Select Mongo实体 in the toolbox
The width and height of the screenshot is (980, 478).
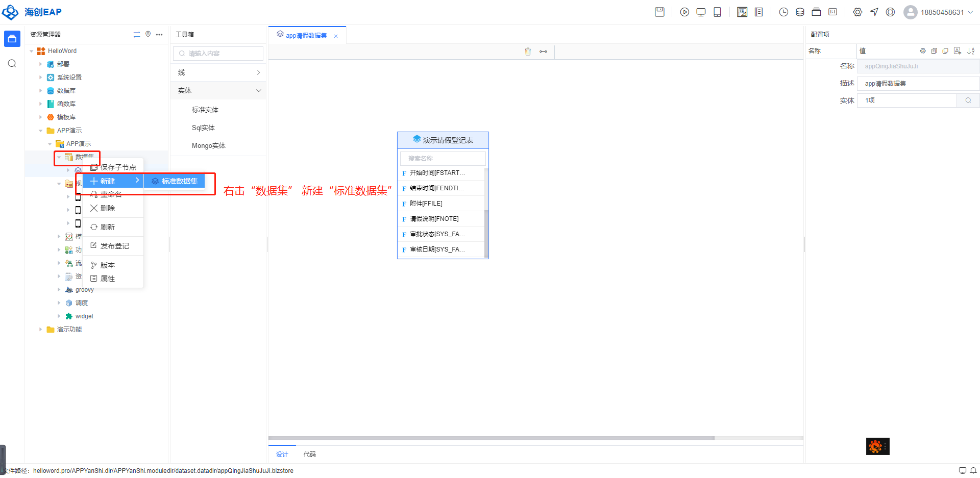tap(208, 145)
